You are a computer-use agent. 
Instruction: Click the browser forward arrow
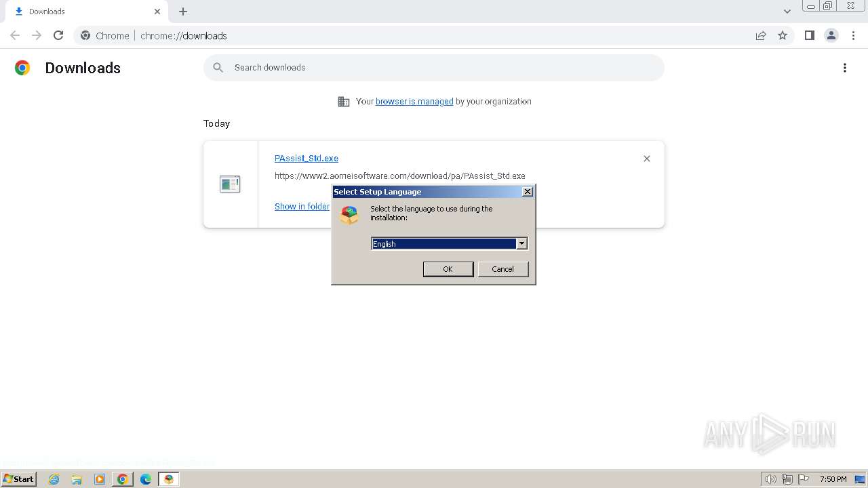pyautogui.click(x=37, y=35)
